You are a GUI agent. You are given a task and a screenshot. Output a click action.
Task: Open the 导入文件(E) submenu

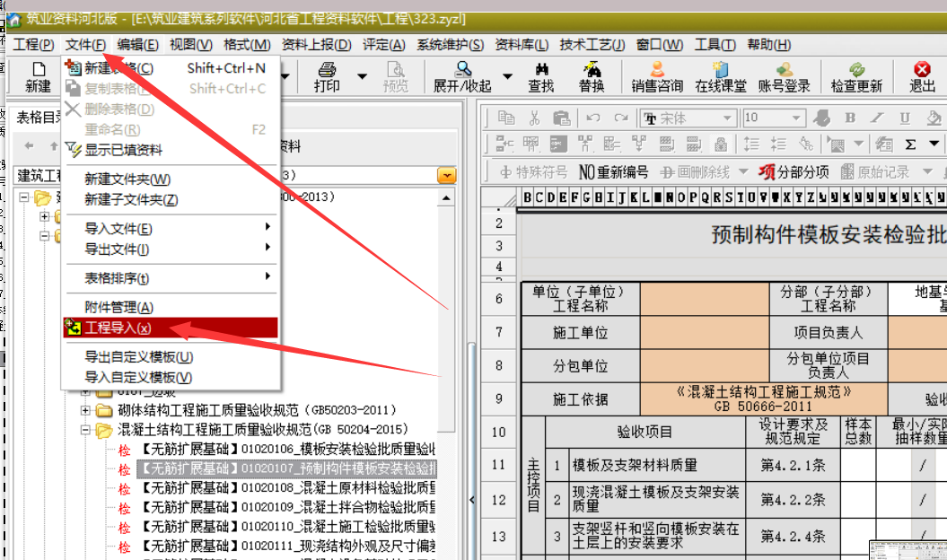pyautogui.click(x=171, y=229)
